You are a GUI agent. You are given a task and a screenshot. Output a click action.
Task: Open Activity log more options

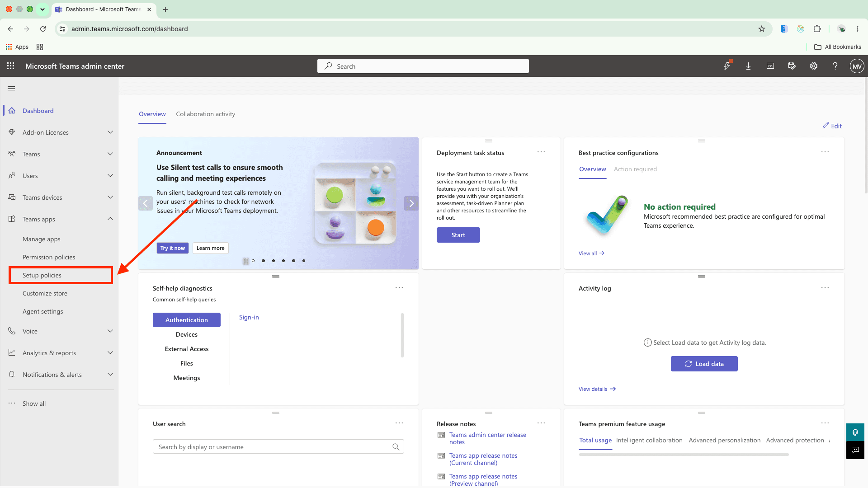pyautogui.click(x=825, y=288)
